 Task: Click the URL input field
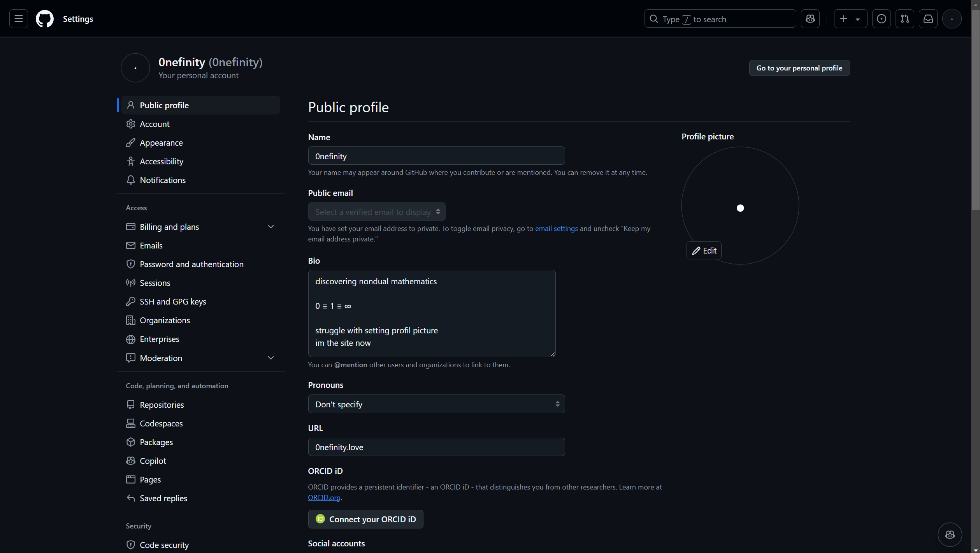pyautogui.click(x=436, y=447)
